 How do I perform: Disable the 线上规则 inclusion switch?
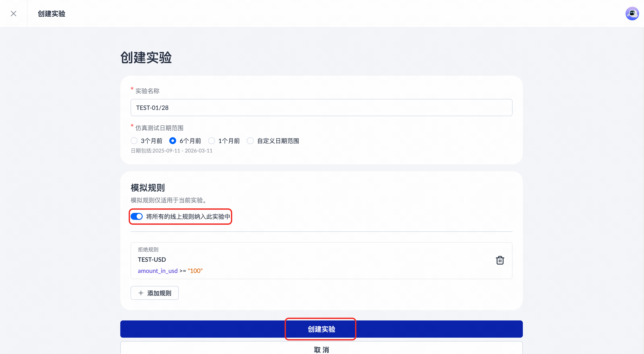coord(137,216)
